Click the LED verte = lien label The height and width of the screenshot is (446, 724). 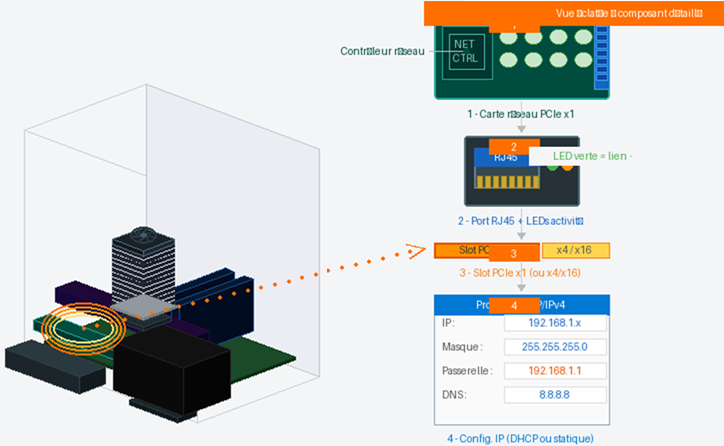[x=590, y=156]
